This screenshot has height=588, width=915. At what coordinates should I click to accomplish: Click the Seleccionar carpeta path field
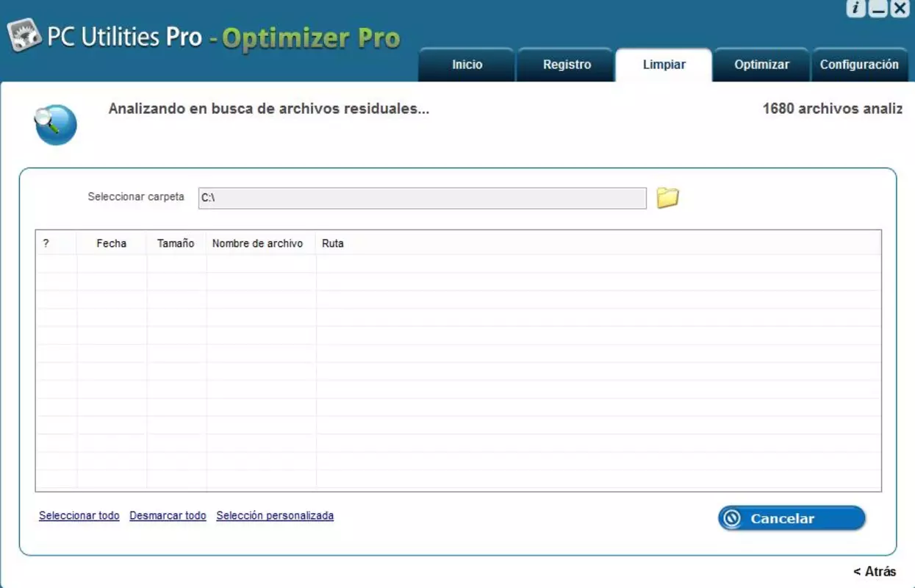[x=423, y=198]
